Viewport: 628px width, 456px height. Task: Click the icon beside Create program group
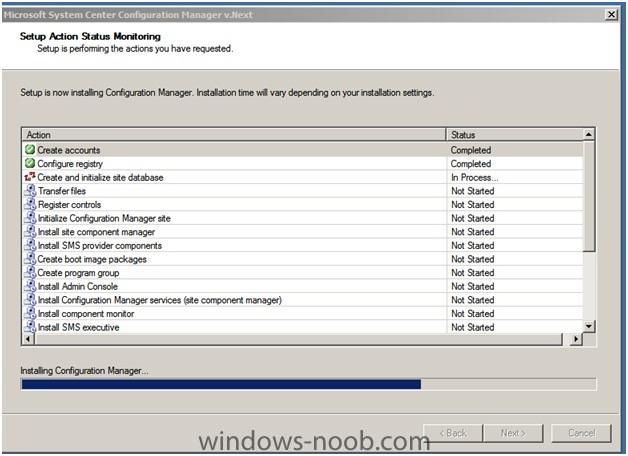click(x=30, y=272)
